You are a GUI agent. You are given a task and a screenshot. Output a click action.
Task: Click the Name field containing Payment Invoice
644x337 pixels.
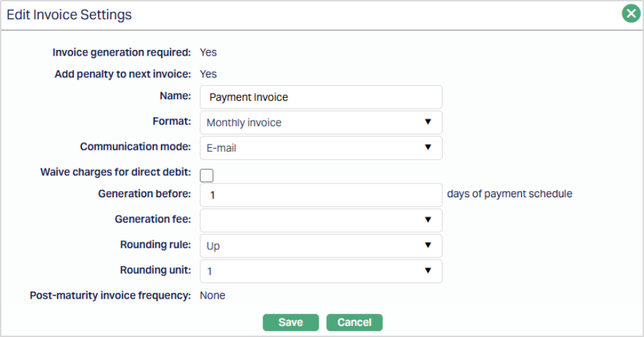pos(321,97)
